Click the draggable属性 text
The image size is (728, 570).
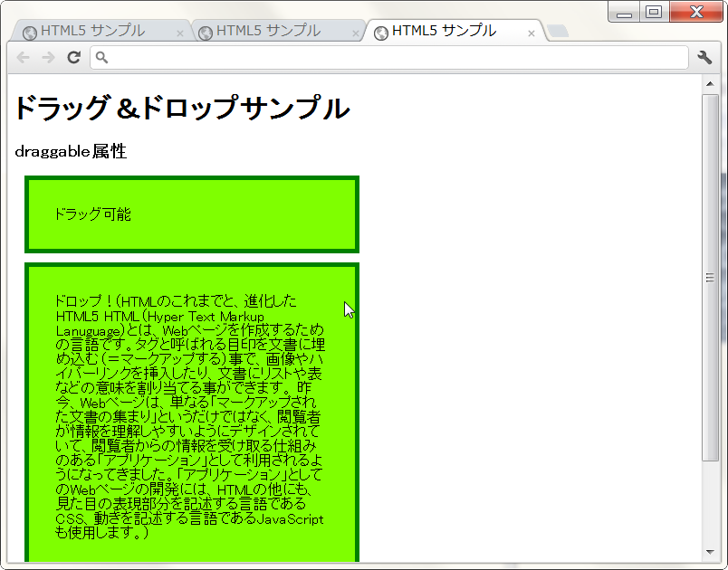click(71, 151)
